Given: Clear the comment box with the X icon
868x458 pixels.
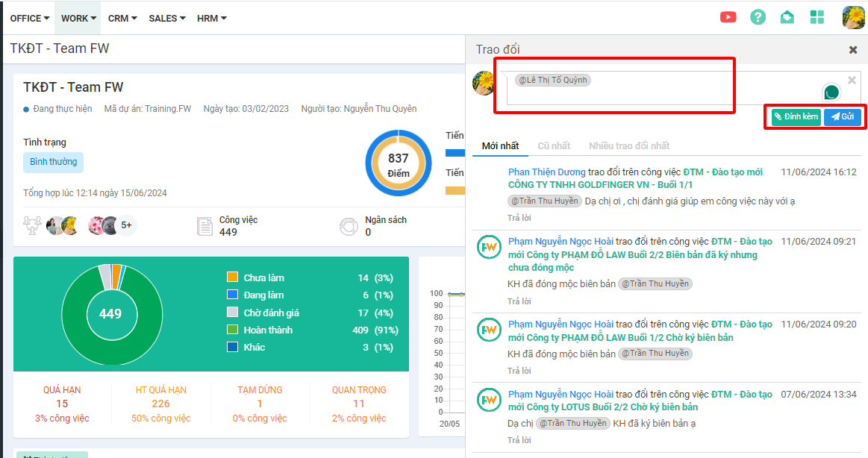Looking at the screenshot, I should click(852, 80).
